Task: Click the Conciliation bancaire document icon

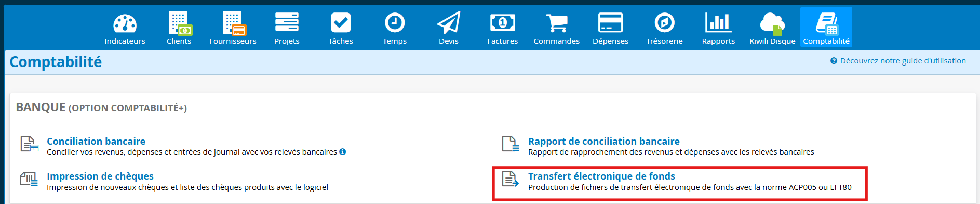Action: pos(29,144)
